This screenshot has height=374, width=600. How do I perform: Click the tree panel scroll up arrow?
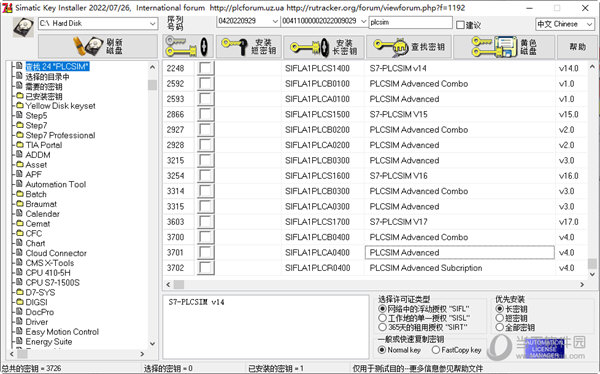pyautogui.click(x=152, y=67)
